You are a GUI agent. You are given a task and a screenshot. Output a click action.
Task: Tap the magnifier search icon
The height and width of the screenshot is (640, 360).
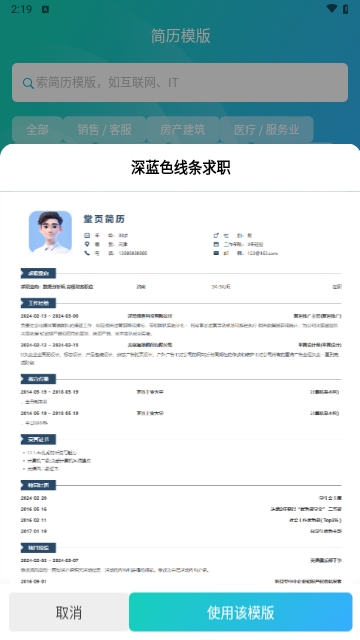coord(28,83)
